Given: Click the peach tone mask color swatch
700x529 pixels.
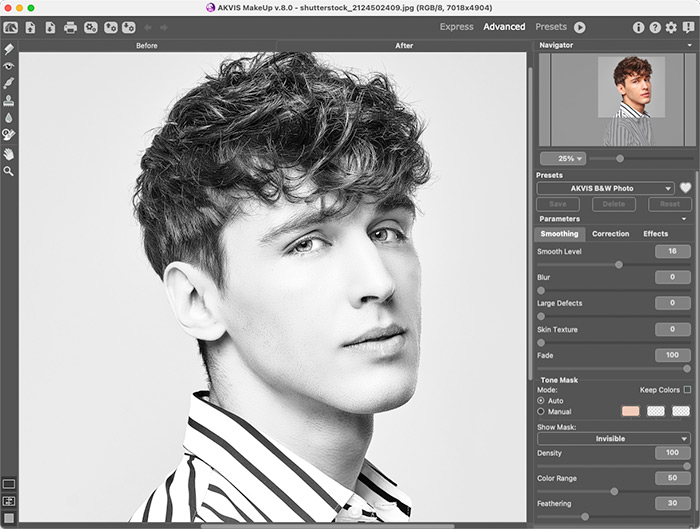Looking at the screenshot, I should tap(630, 411).
